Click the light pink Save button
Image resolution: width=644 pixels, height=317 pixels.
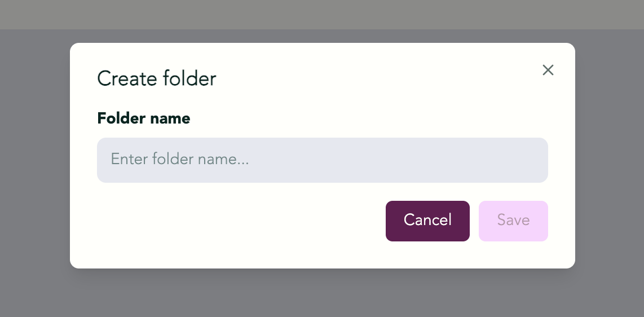pos(513,221)
